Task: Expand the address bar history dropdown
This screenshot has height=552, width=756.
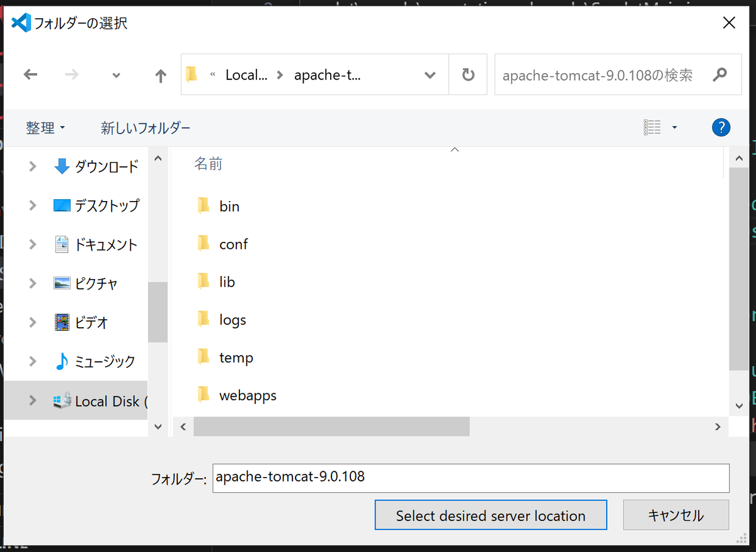Action: click(430, 75)
